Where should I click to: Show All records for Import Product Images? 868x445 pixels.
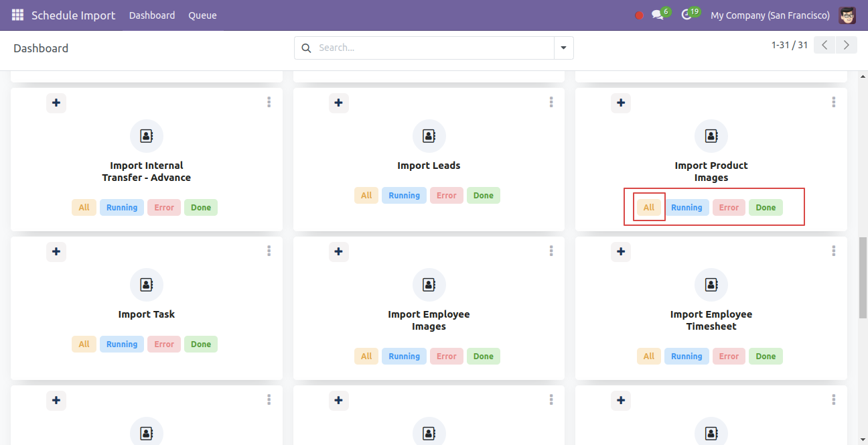[649, 208]
